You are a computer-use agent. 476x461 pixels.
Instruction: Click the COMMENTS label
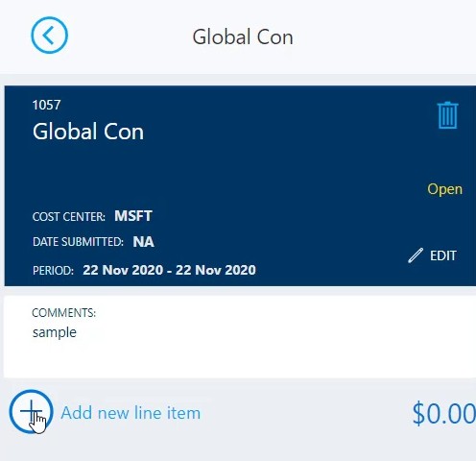coord(63,313)
